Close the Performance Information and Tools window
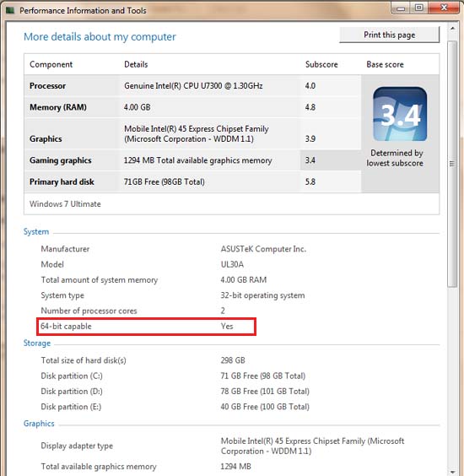Image resolution: width=464 pixels, height=476 pixels. click(x=444, y=8)
